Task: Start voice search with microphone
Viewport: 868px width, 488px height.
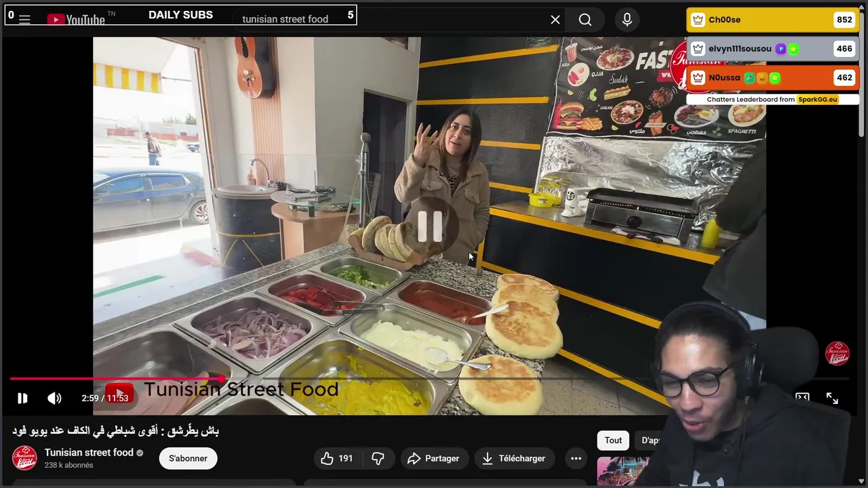Action: coord(627,20)
